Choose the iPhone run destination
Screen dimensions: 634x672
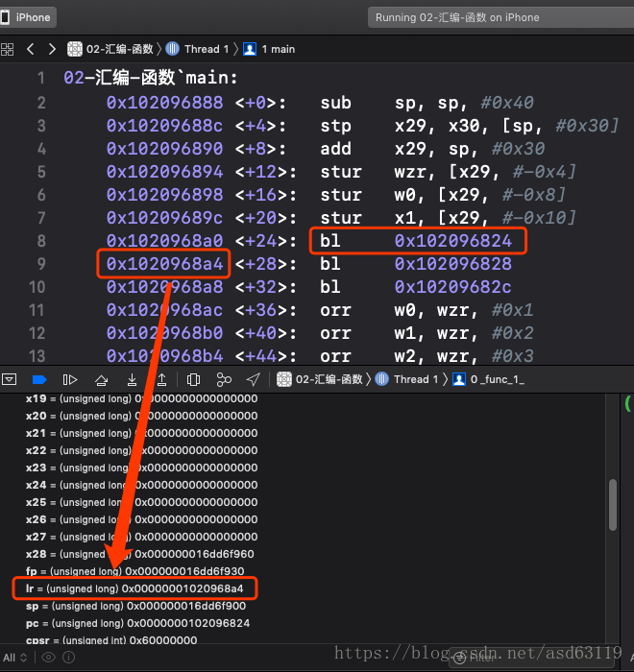point(28,17)
